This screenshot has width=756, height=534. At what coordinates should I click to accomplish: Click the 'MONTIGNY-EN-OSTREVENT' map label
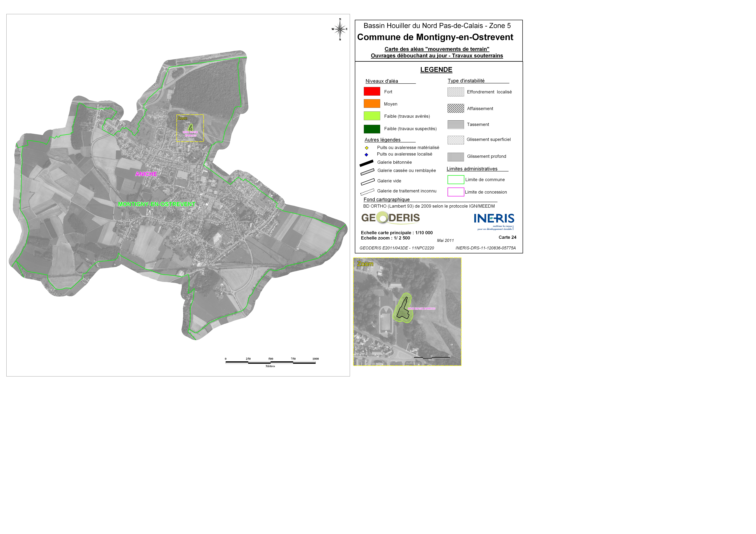157,204
